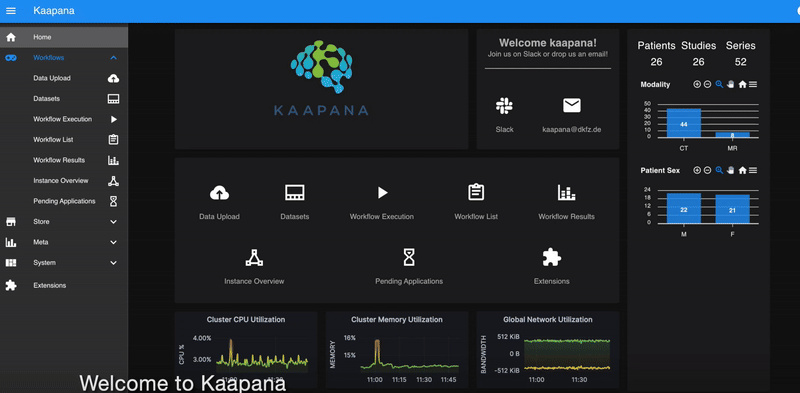Screen dimensions: 800x393
Task: Expand the Meta section chevron
Action: point(113,242)
